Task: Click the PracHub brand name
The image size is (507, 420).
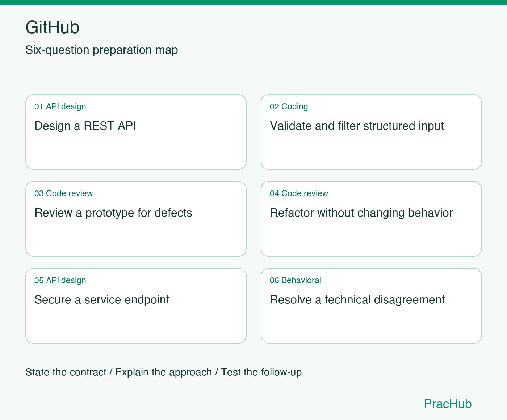Action: tap(448, 404)
